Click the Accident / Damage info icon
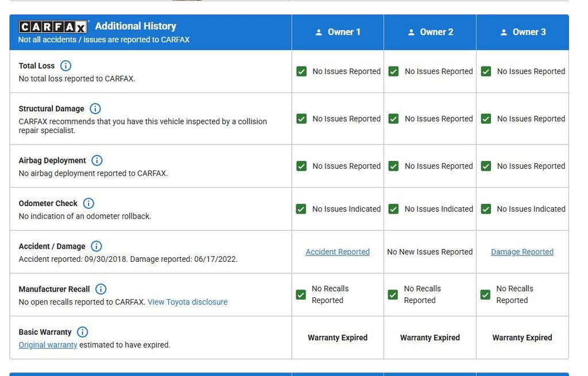The width and height of the screenshot is (588, 376). click(x=96, y=246)
